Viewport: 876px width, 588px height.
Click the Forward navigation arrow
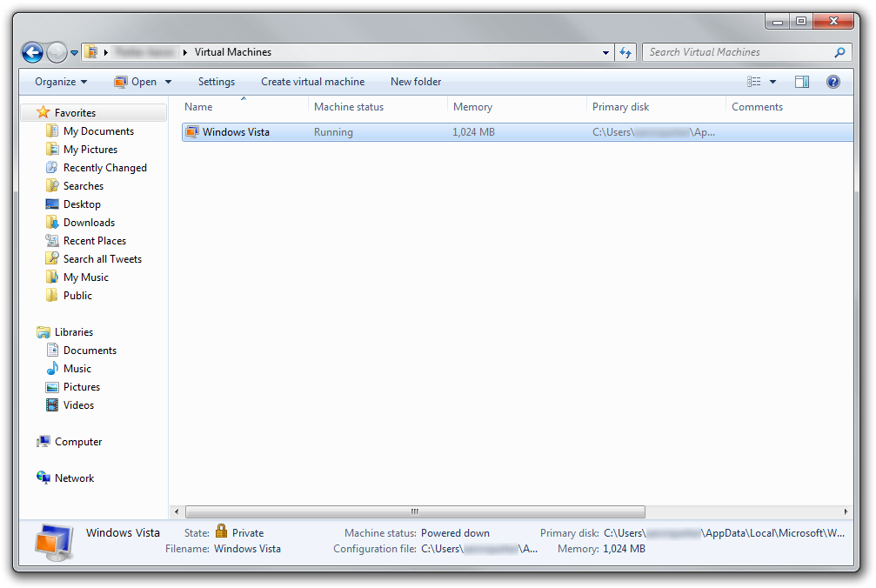[57, 52]
